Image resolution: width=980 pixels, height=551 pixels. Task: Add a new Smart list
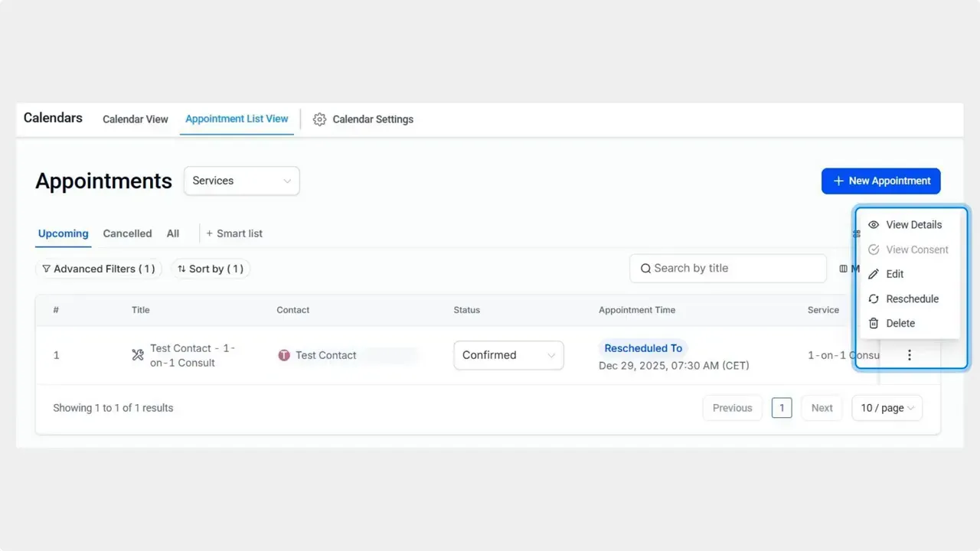pos(234,233)
